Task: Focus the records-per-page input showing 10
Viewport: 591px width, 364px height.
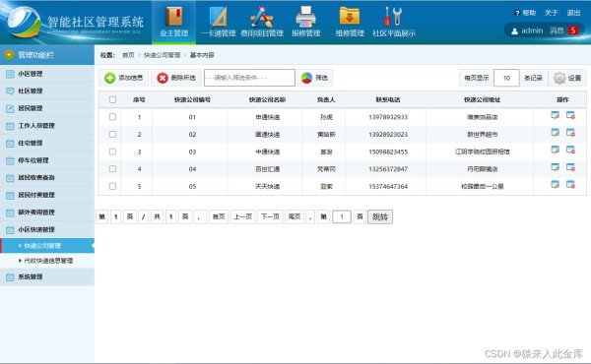Action: click(x=506, y=78)
